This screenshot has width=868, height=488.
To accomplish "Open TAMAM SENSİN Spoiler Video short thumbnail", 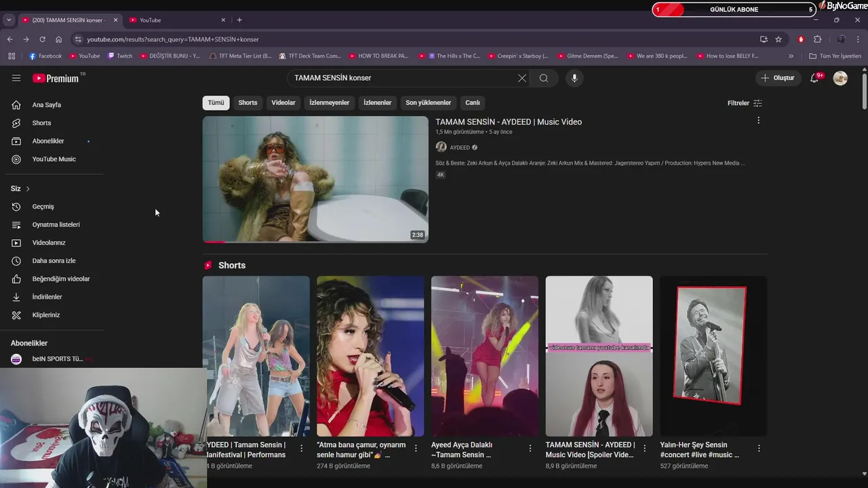I will click(x=599, y=356).
